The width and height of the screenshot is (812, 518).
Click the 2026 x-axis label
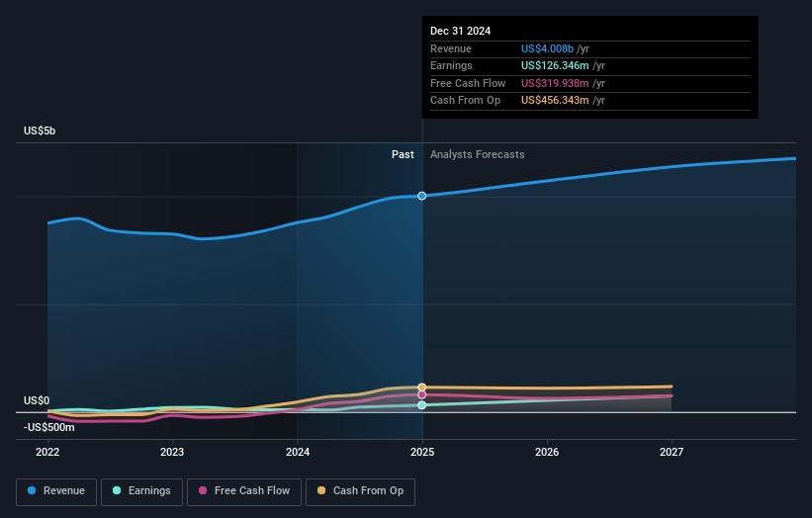(x=547, y=452)
